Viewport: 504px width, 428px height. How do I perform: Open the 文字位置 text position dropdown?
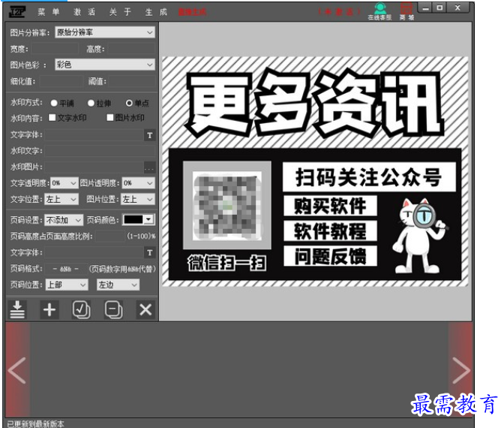pyautogui.click(x=61, y=200)
